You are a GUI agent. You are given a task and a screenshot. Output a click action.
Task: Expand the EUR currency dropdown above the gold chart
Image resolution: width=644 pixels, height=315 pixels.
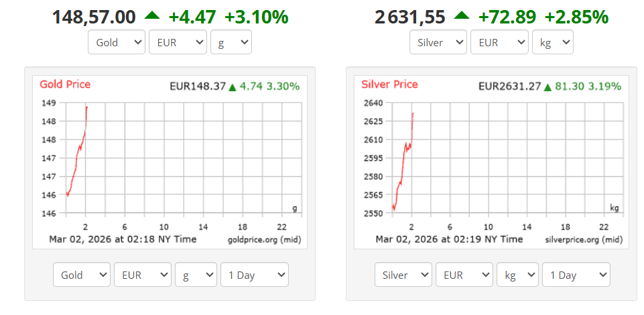(x=178, y=43)
